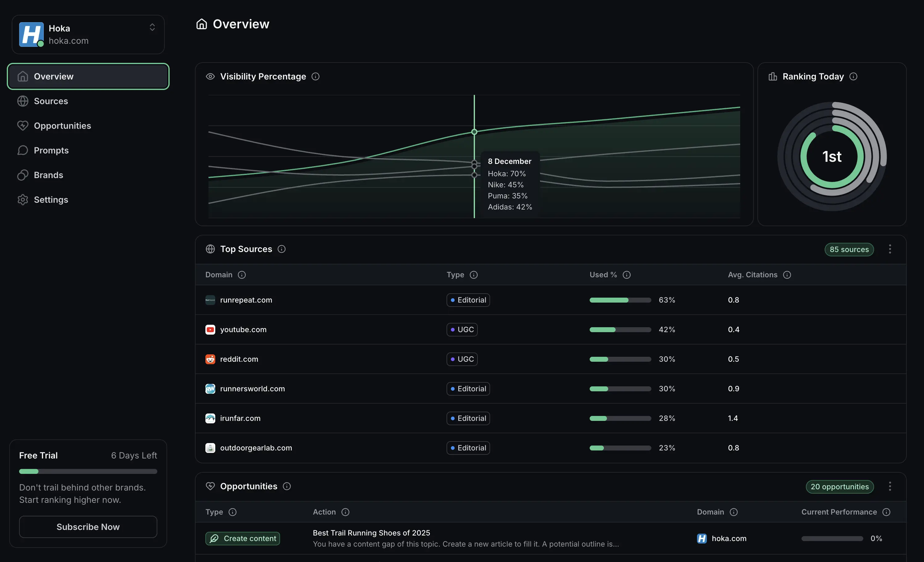This screenshot has height=562, width=924.
Task: Open the info tooltip next to Used %
Action: tap(627, 275)
